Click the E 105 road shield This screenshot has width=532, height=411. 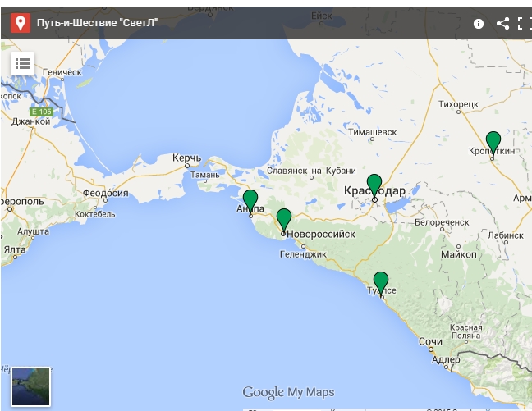(x=41, y=112)
